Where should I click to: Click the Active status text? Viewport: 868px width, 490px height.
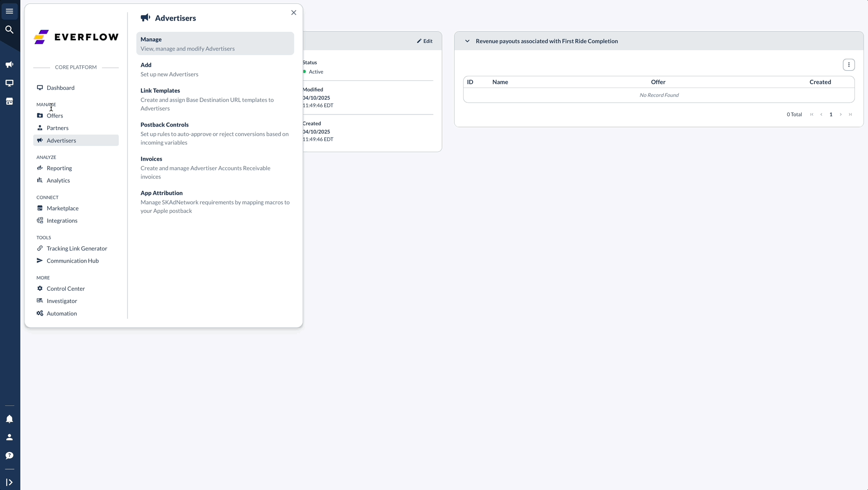pos(316,72)
